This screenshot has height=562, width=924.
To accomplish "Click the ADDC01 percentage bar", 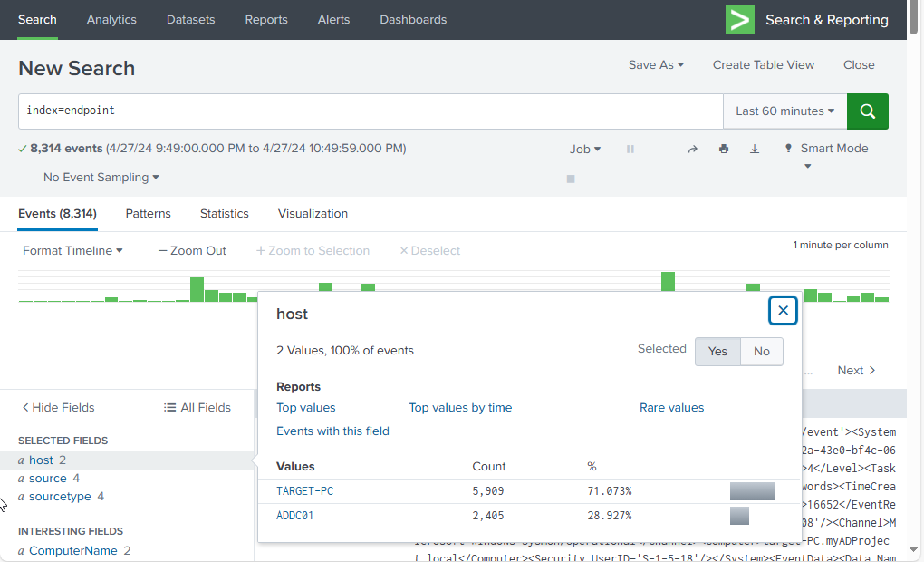I will click(739, 516).
